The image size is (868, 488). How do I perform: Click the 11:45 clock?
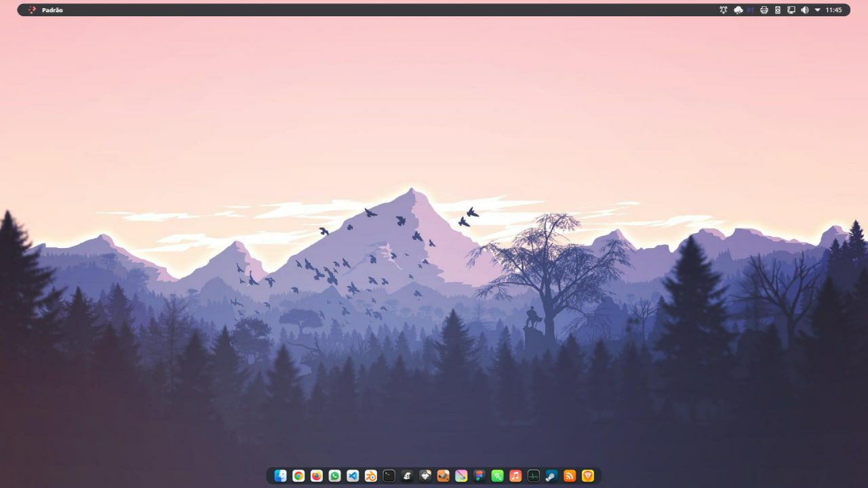point(834,10)
